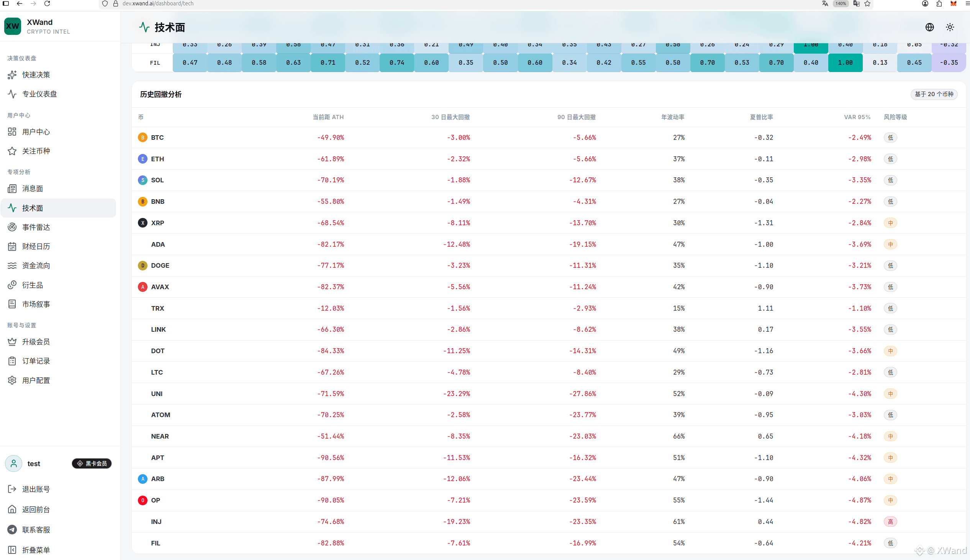The height and width of the screenshot is (560, 970).
Task: Go to 消息面 in the sidebar
Action: (59, 188)
